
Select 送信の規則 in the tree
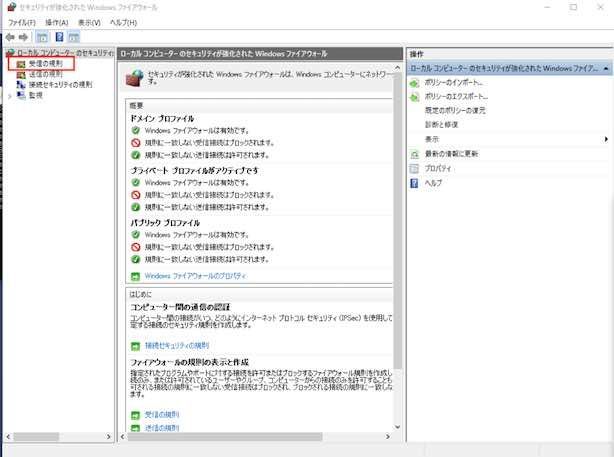click(46, 74)
